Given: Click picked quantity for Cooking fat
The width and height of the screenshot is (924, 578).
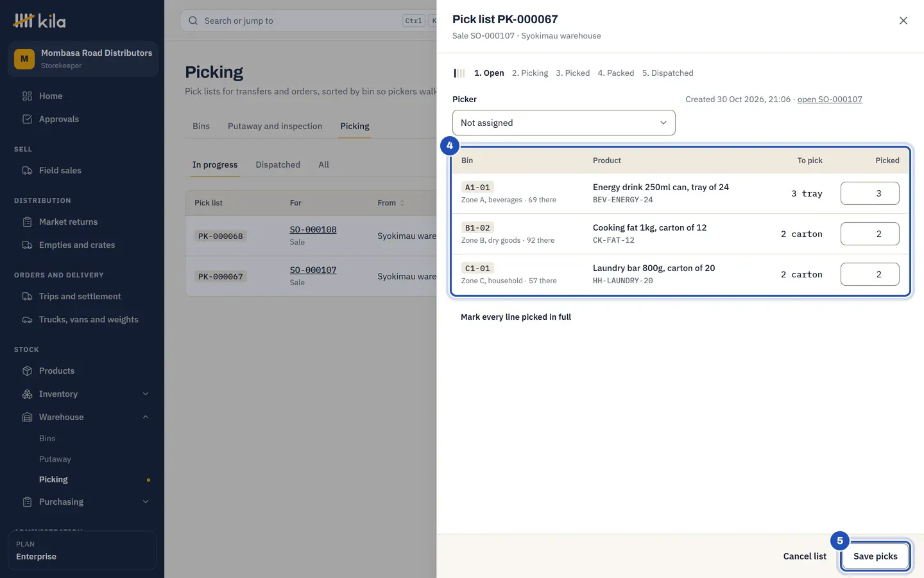Looking at the screenshot, I should click(x=870, y=234).
